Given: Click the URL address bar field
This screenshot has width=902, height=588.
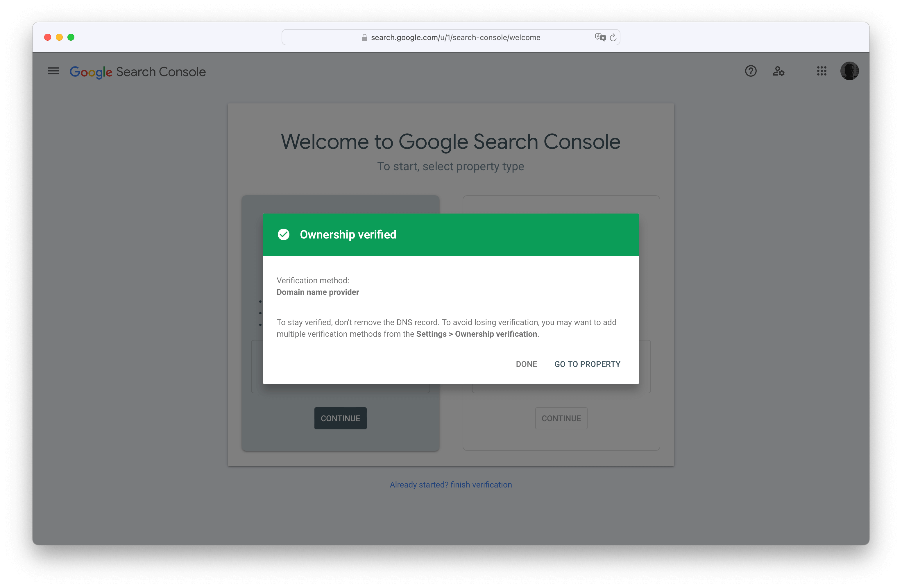Looking at the screenshot, I should (x=451, y=37).
